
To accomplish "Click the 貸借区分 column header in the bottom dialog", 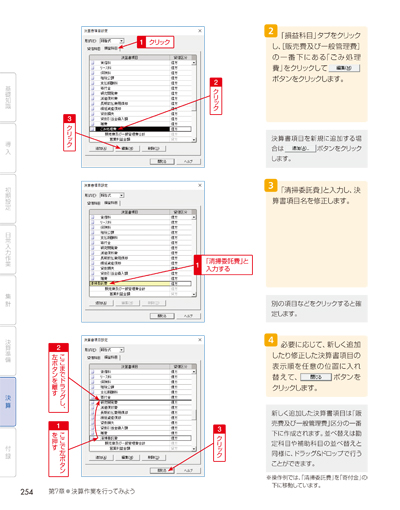I will click(x=180, y=367).
